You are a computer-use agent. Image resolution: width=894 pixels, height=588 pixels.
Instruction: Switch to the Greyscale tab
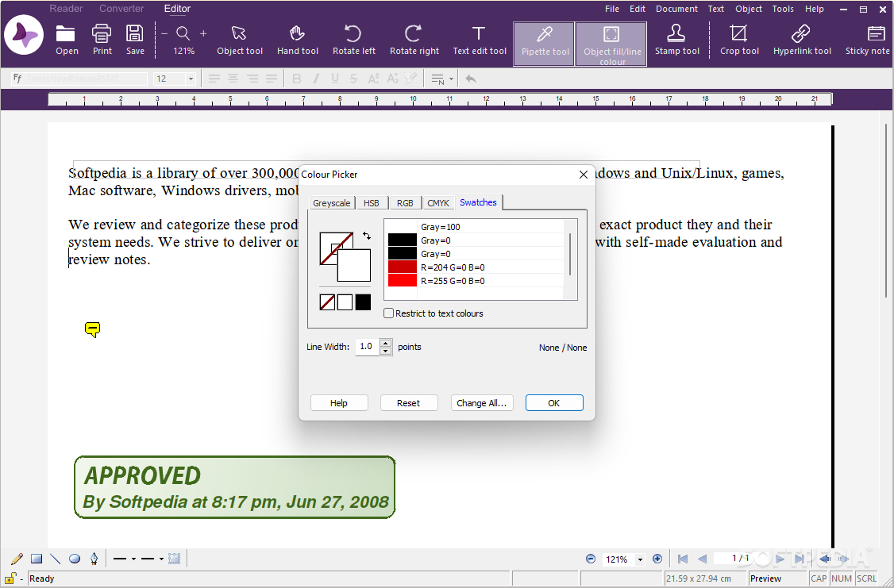(332, 203)
